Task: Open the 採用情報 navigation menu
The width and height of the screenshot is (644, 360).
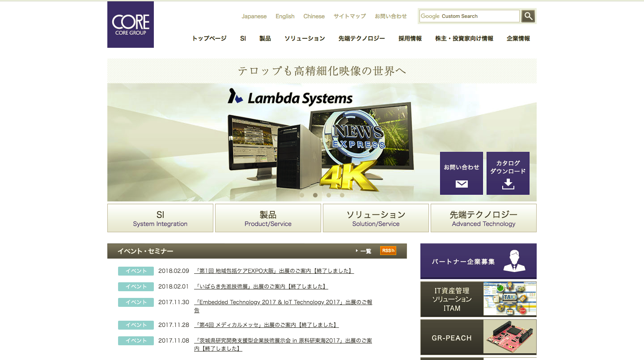Action: [410, 38]
